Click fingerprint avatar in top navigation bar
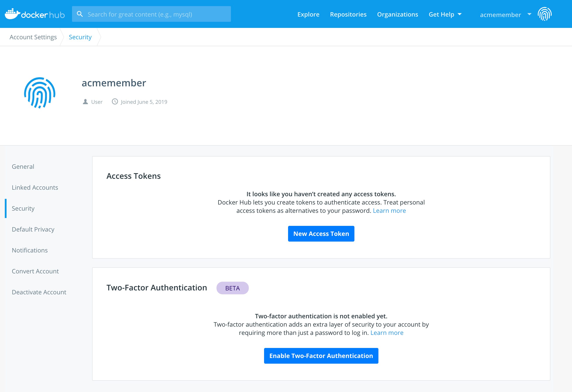Image resolution: width=572 pixels, height=392 pixels. tap(545, 14)
